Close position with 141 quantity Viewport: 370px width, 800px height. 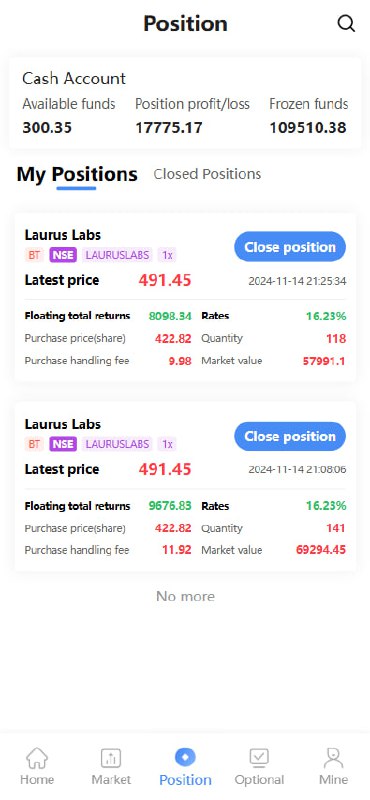point(290,436)
